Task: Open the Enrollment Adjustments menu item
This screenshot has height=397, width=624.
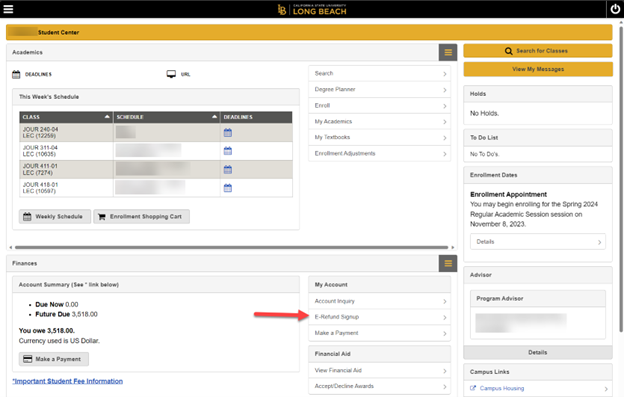Action: 380,154
